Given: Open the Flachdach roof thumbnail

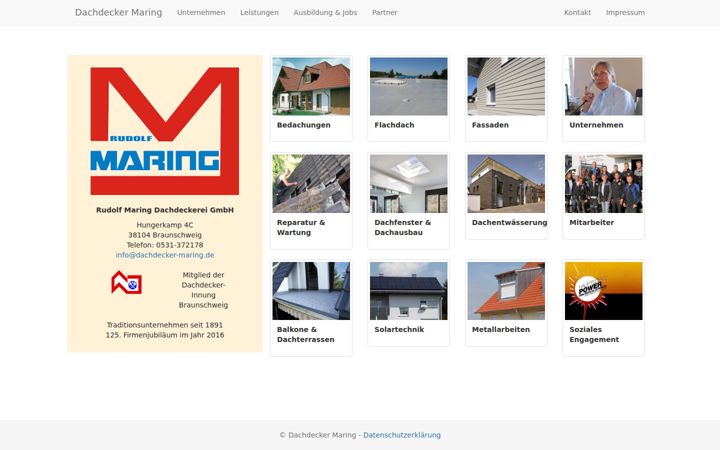Looking at the screenshot, I should 409,86.
